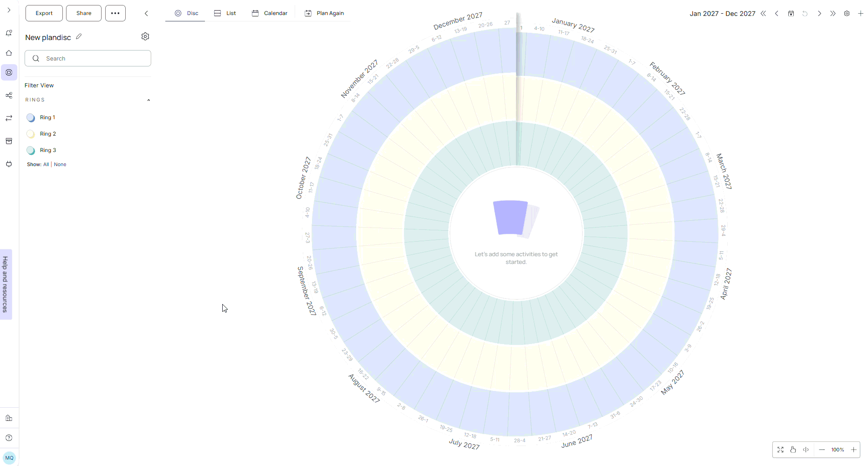Edit the plandisc name with pencil icon
Viewport: 868px width, 466px height.
click(x=79, y=36)
